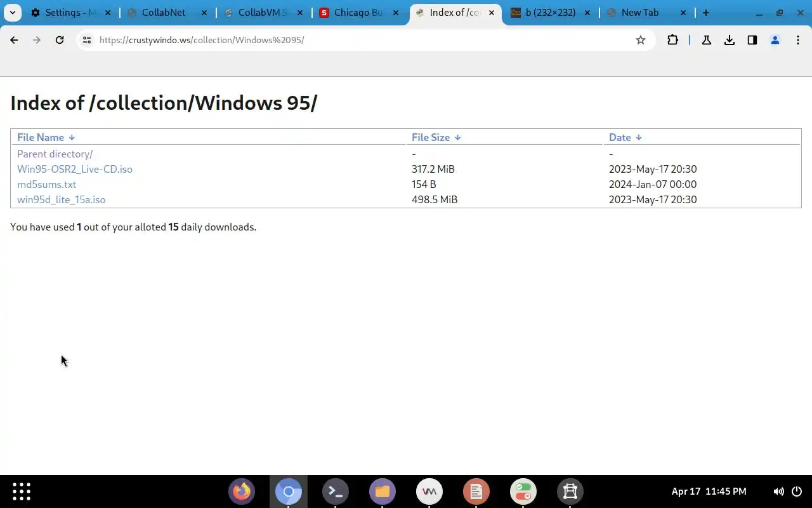This screenshot has height=508, width=812.
Task: Open the Extensions puzzle icon
Action: click(x=672, y=40)
